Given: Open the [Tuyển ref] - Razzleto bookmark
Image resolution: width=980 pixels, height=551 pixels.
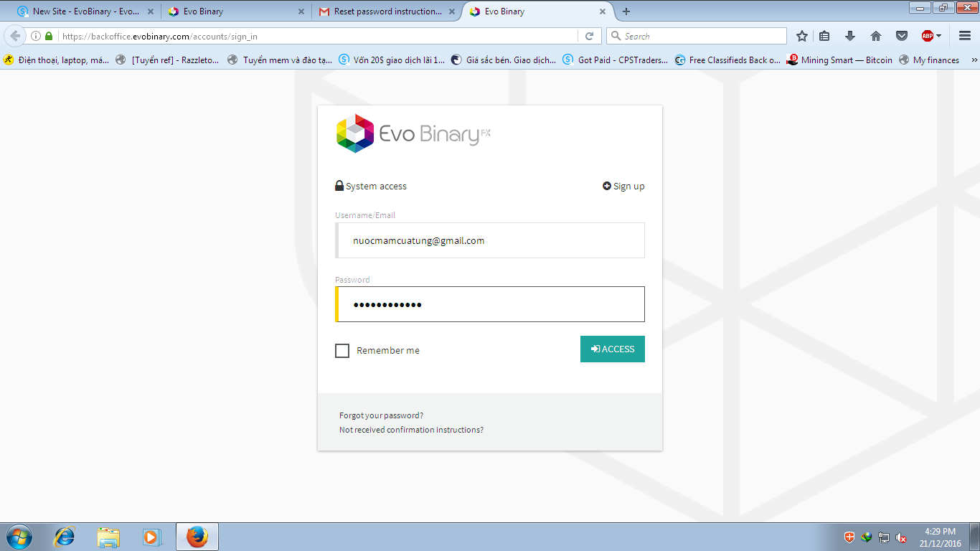Looking at the screenshot, I should (167, 60).
